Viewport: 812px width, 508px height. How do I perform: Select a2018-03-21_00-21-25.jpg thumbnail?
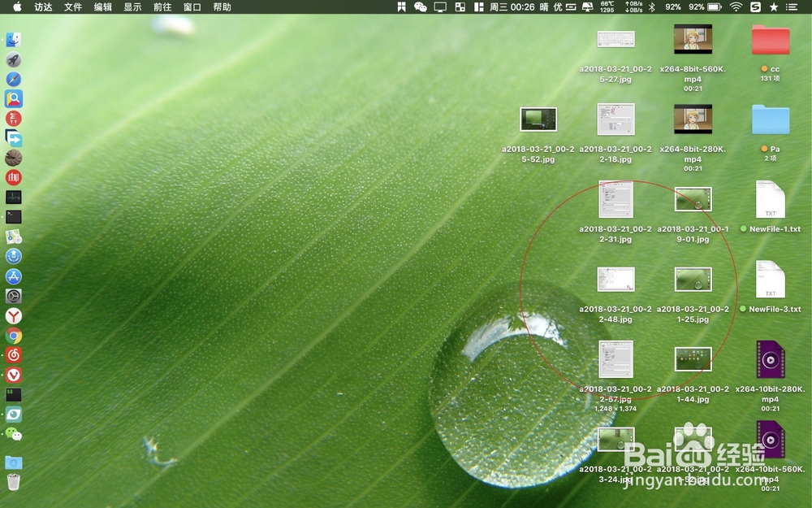(x=693, y=279)
